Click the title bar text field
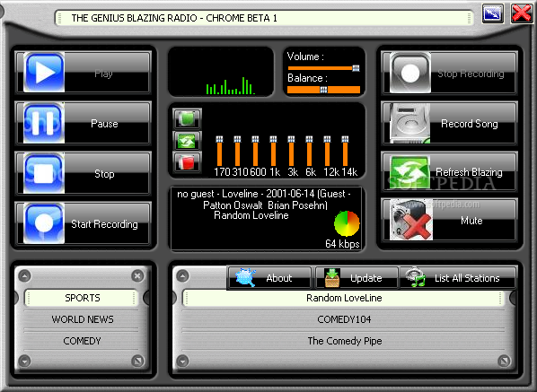 tap(264, 18)
